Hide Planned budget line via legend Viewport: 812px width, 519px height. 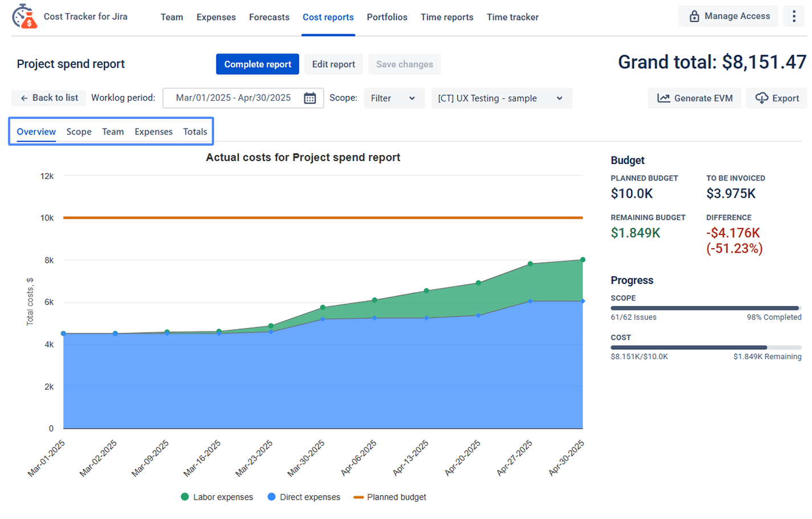[390, 497]
